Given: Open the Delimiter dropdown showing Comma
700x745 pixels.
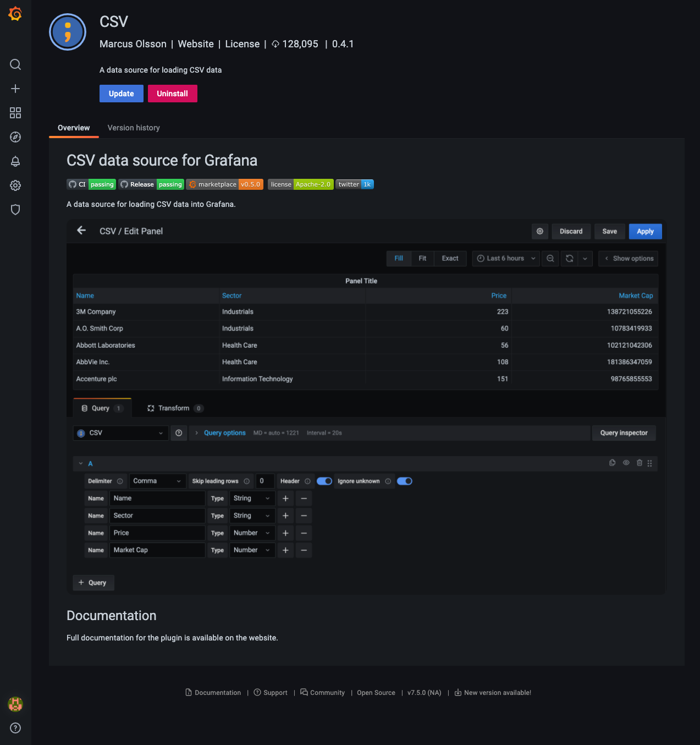Looking at the screenshot, I should click(157, 481).
